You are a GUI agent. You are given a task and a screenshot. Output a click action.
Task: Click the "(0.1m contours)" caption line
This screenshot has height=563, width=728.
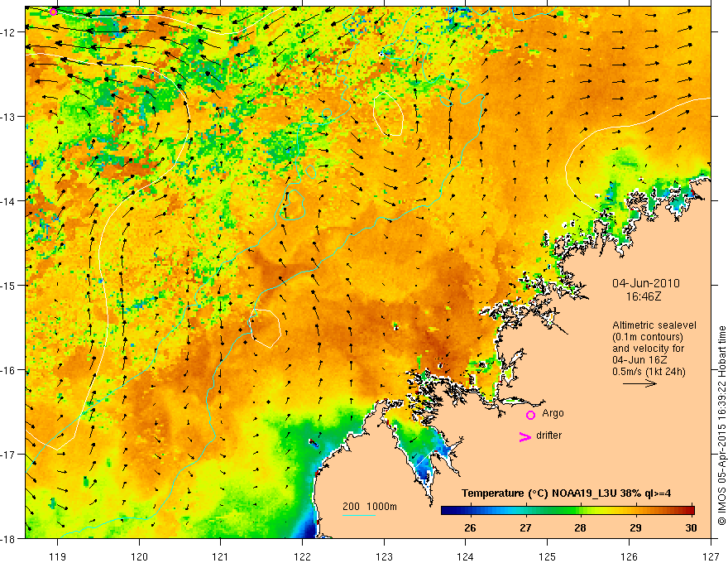pos(648,337)
